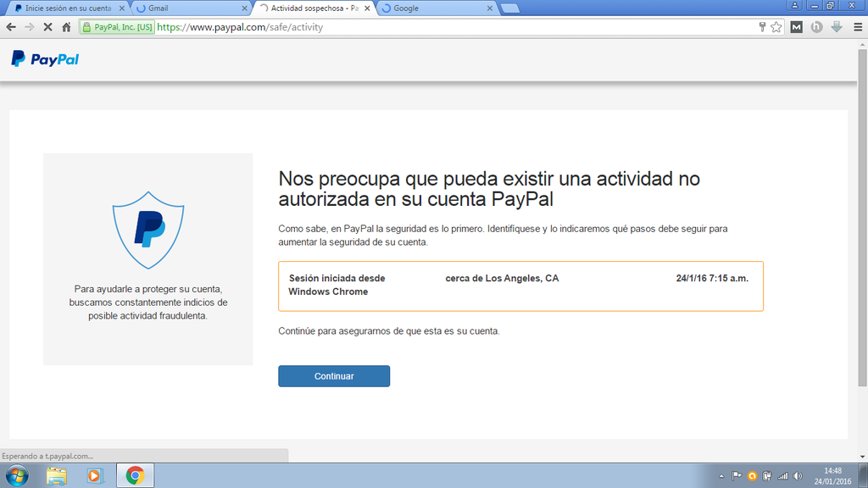Click the 'Esperando a t.paypal.com...' status text
Viewport: 868px width, 488px height.
pyautogui.click(x=47, y=457)
